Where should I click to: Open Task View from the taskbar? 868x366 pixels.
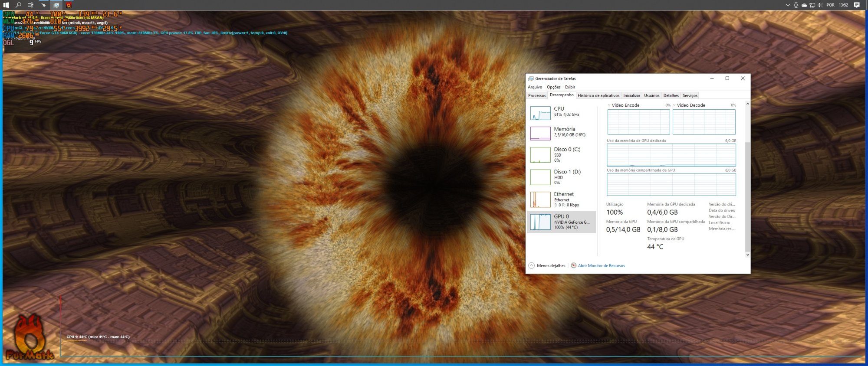[30, 5]
